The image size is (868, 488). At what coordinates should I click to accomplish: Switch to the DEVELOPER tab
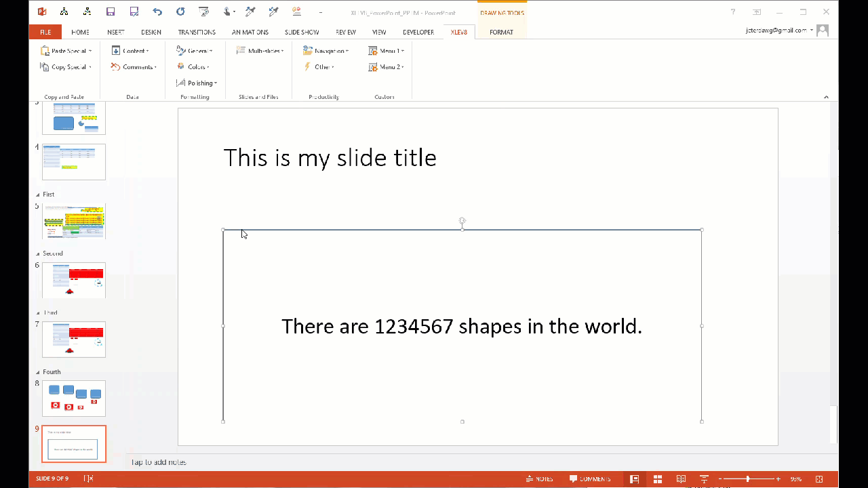pos(418,32)
